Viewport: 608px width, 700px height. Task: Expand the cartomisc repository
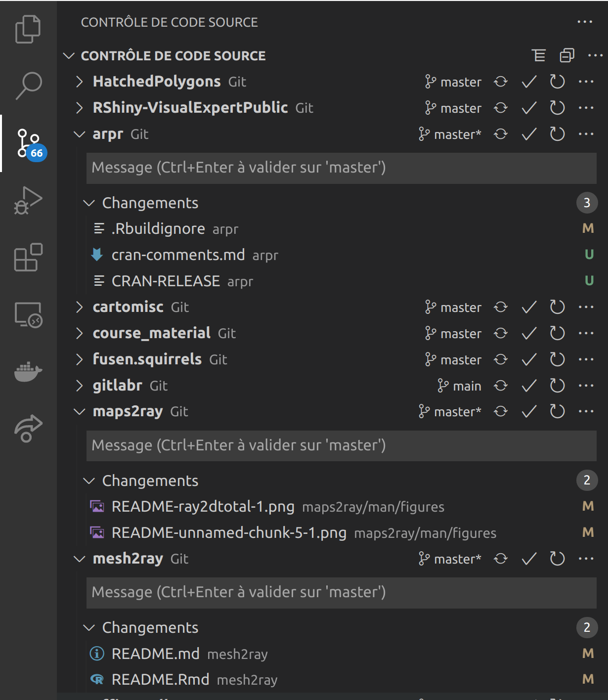click(x=79, y=307)
